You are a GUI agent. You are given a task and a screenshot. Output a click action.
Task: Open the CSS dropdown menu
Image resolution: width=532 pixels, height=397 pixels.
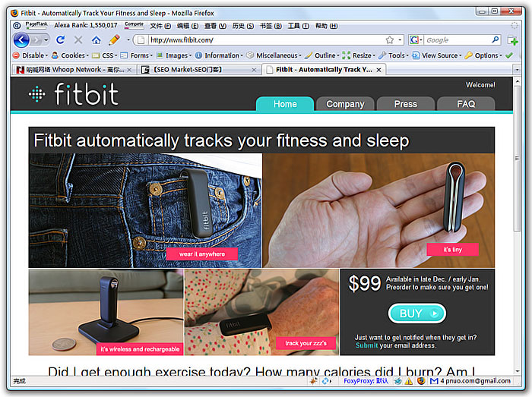pos(105,55)
